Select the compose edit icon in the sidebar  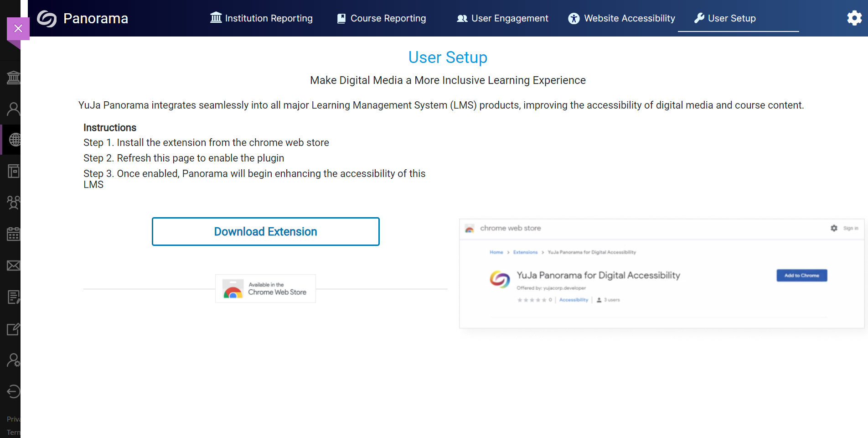(13, 329)
